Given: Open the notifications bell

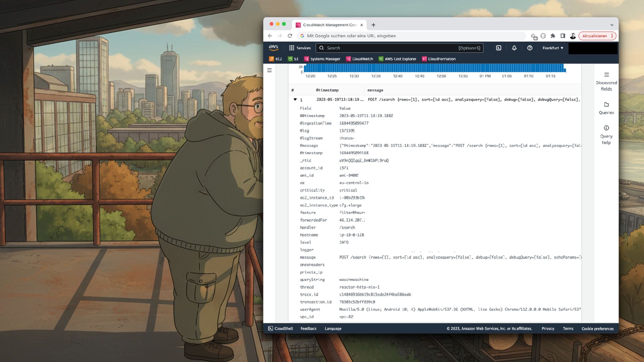Looking at the screenshot, I should click(514, 48).
